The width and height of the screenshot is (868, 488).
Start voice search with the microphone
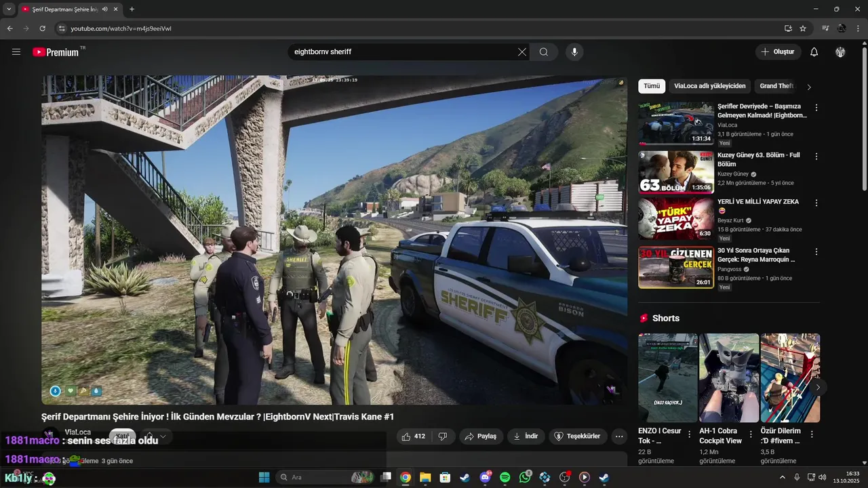pos(574,52)
